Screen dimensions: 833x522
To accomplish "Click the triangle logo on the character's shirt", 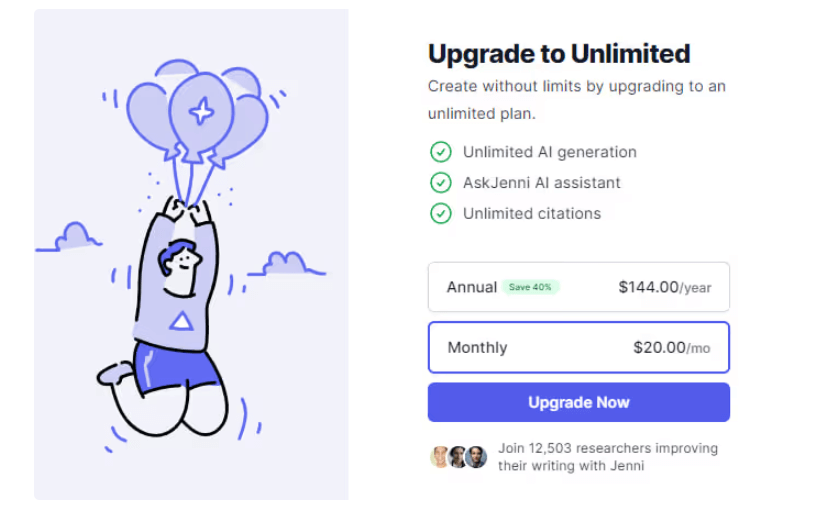I will click(180, 320).
